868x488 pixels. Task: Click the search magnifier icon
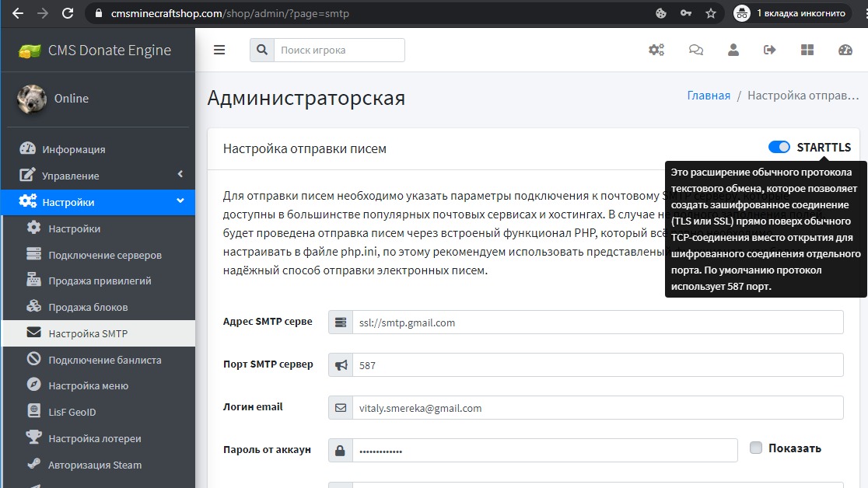[x=262, y=50]
